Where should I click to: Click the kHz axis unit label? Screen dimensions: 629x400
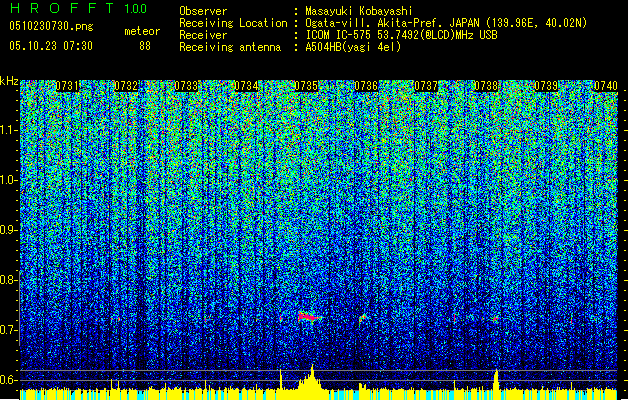(x=9, y=81)
